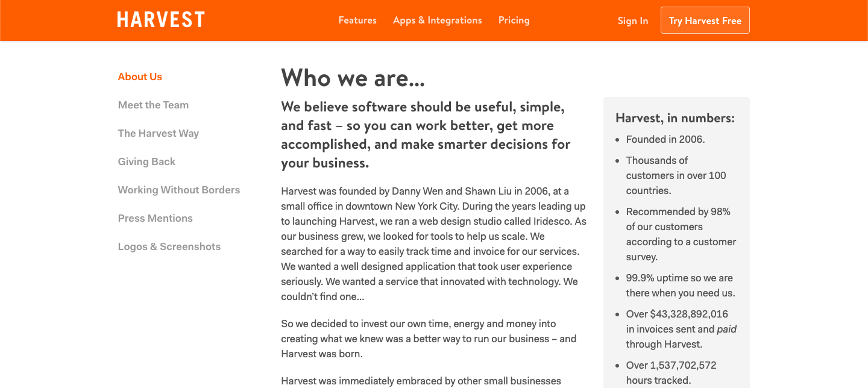The width and height of the screenshot is (868, 388).
Task: Visit Working Without Borders page
Action: click(x=179, y=190)
